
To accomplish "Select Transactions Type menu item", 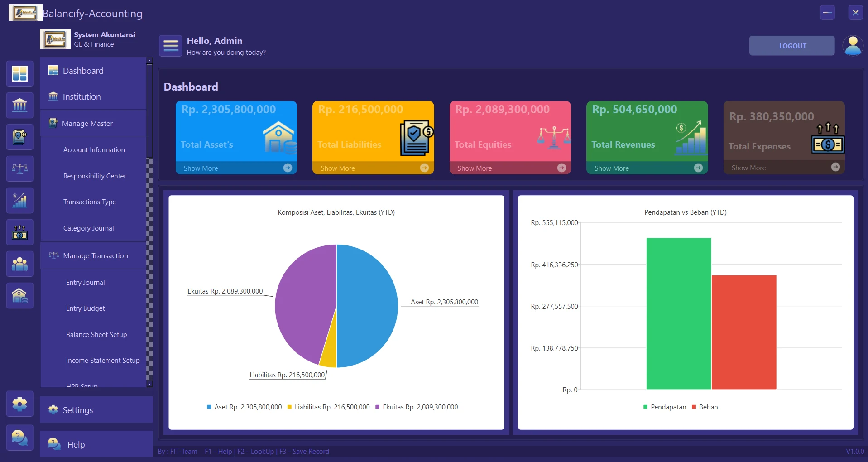I will 93,202.
